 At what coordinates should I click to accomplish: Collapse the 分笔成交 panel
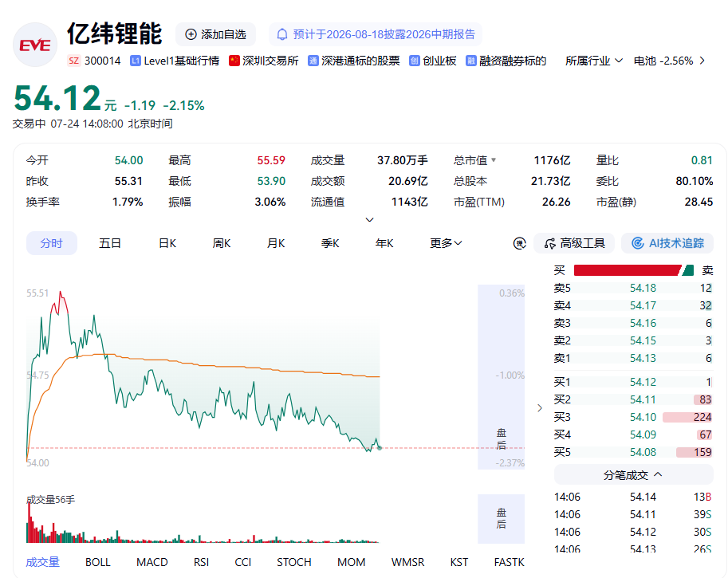click(634, 475)
